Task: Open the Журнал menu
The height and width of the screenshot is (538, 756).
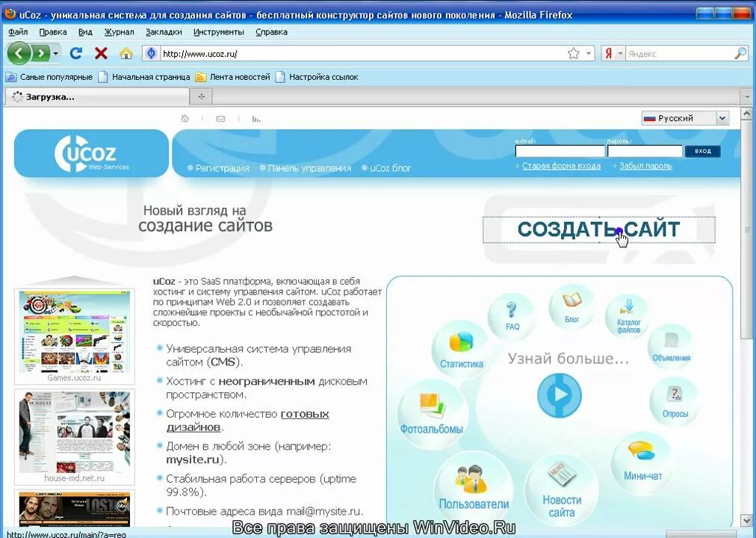Action: tap(119, 32)
